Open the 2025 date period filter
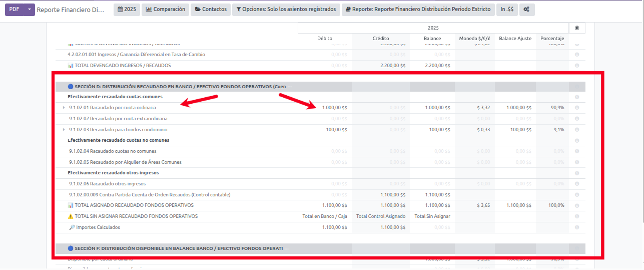 coord(127,10)
